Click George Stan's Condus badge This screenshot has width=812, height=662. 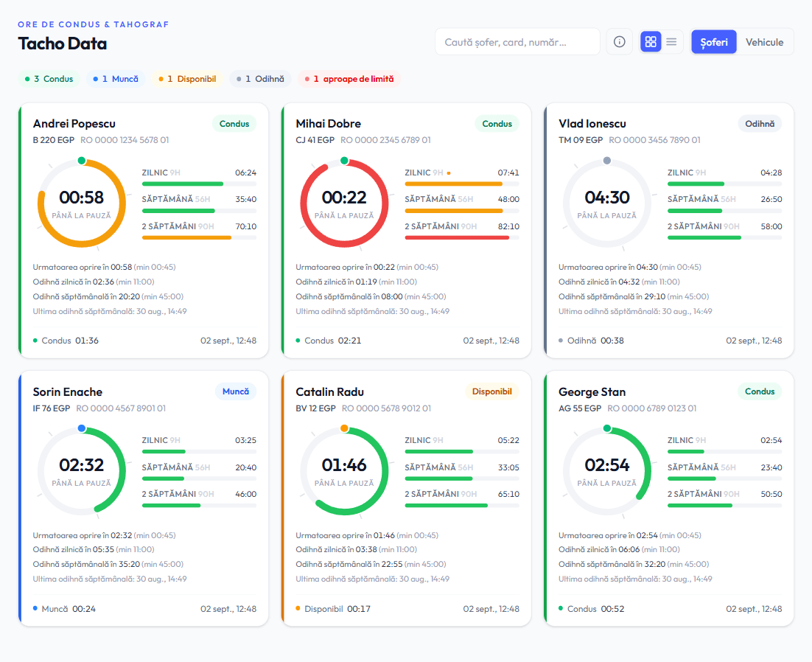pyautogui.click(x=760, y=391)
